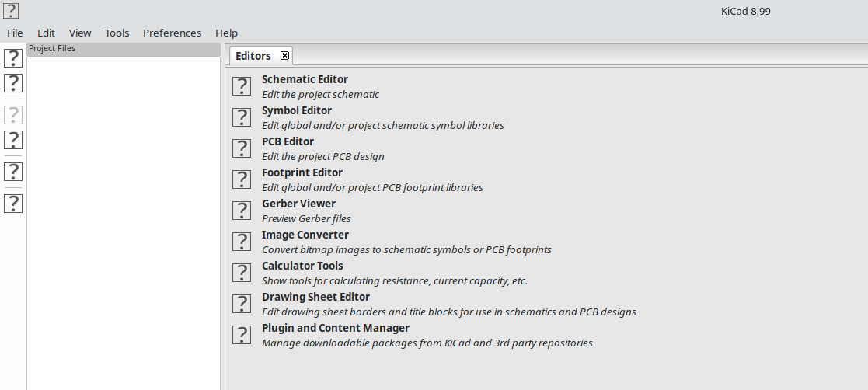Open Plugin and Content Manager icon
The height and width of the screenshot is (390, 868).
tap(242, 334)
